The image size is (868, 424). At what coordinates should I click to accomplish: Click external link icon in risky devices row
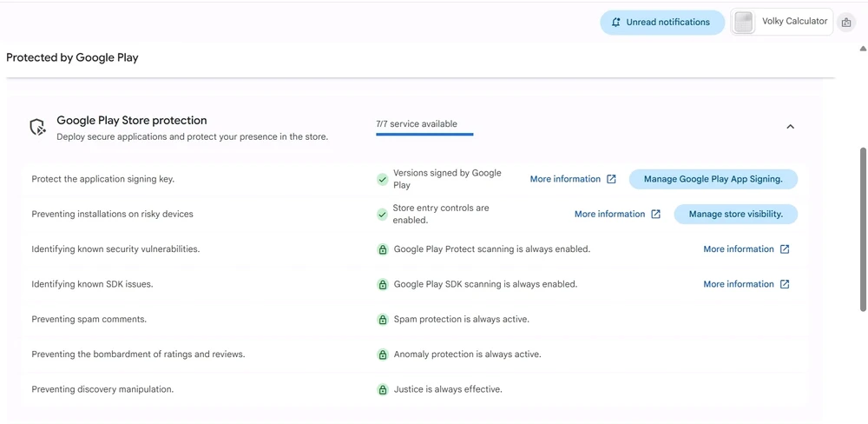pyautogui.click(x=655, y=214)
